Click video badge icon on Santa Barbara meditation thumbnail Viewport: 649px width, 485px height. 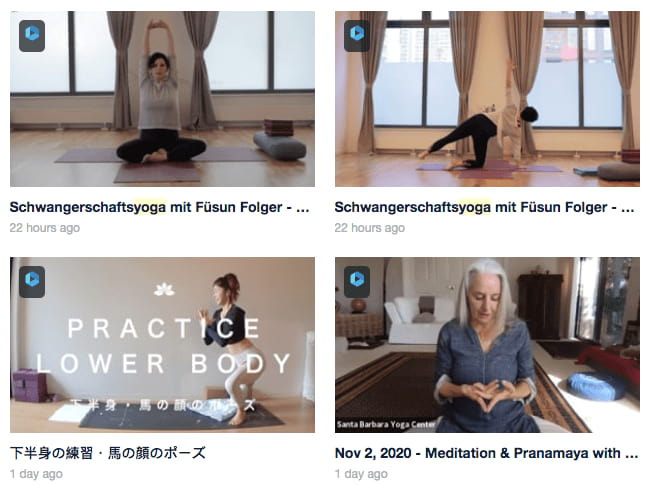pyautogui.click(x=357, y=282)
